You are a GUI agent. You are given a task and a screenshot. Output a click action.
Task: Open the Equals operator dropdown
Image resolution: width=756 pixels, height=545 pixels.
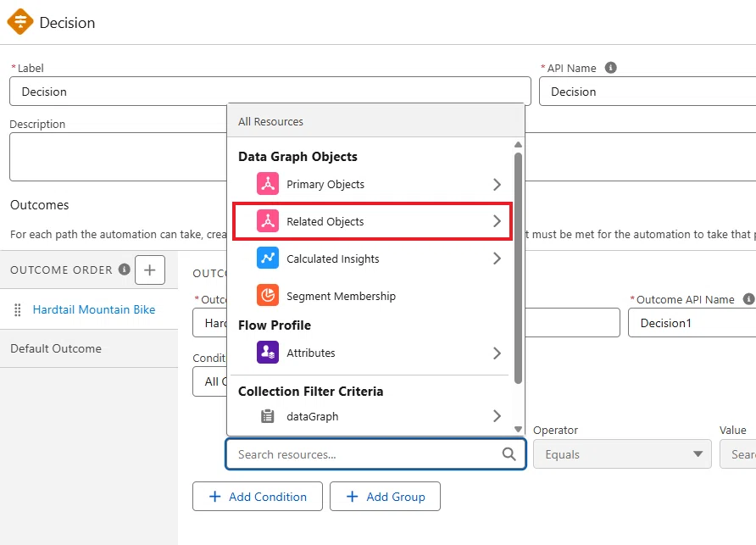[x=622, y=453]
